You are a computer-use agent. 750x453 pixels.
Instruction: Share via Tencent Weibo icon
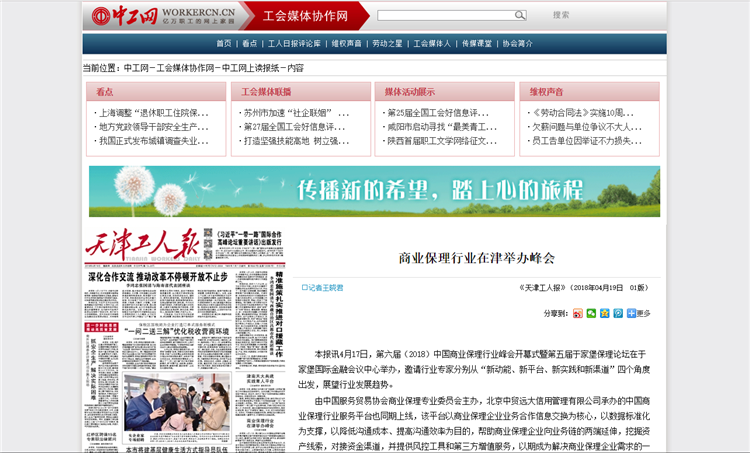(x=617, y=313)
